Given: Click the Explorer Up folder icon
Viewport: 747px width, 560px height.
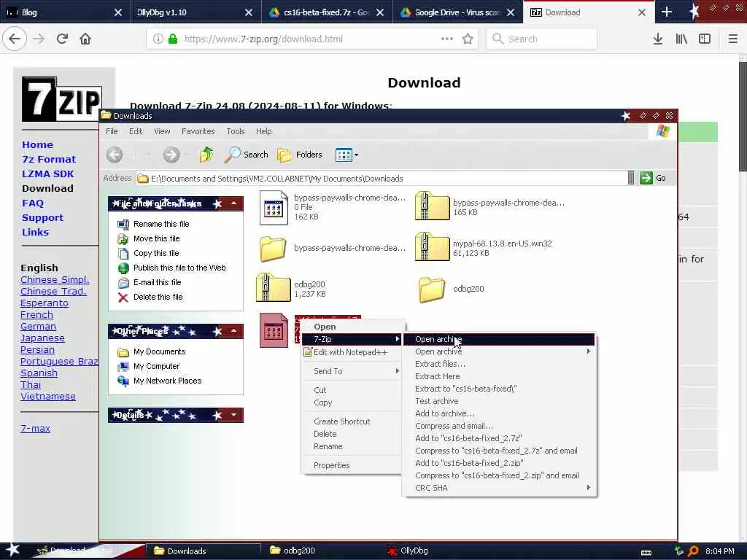Looking at the screenshot, I should [x=206, y=155].
